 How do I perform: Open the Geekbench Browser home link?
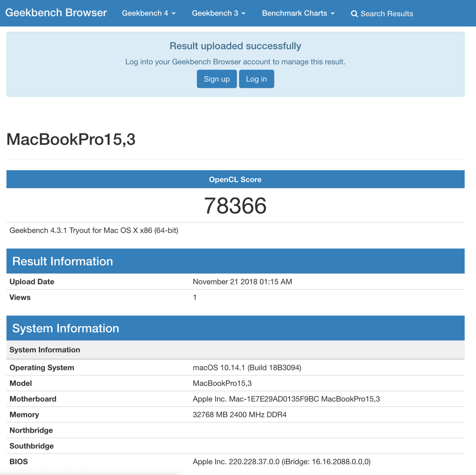(x=56, y=13)
